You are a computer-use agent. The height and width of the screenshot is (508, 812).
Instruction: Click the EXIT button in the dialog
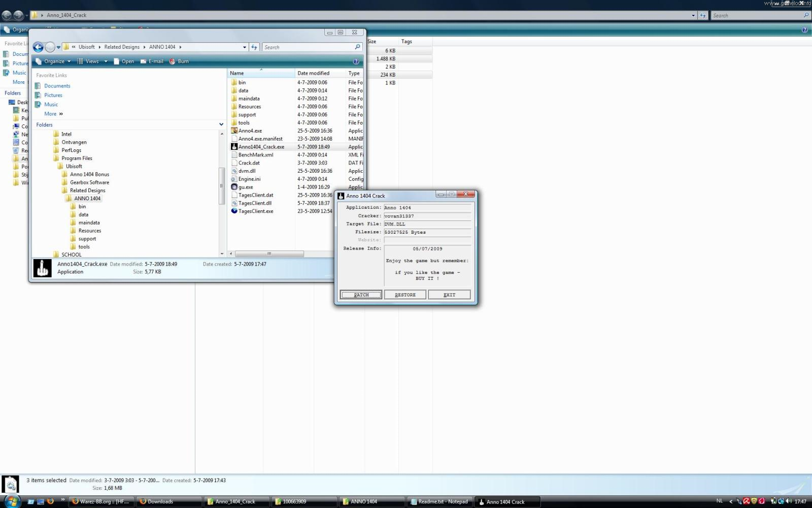coord(449,295)
